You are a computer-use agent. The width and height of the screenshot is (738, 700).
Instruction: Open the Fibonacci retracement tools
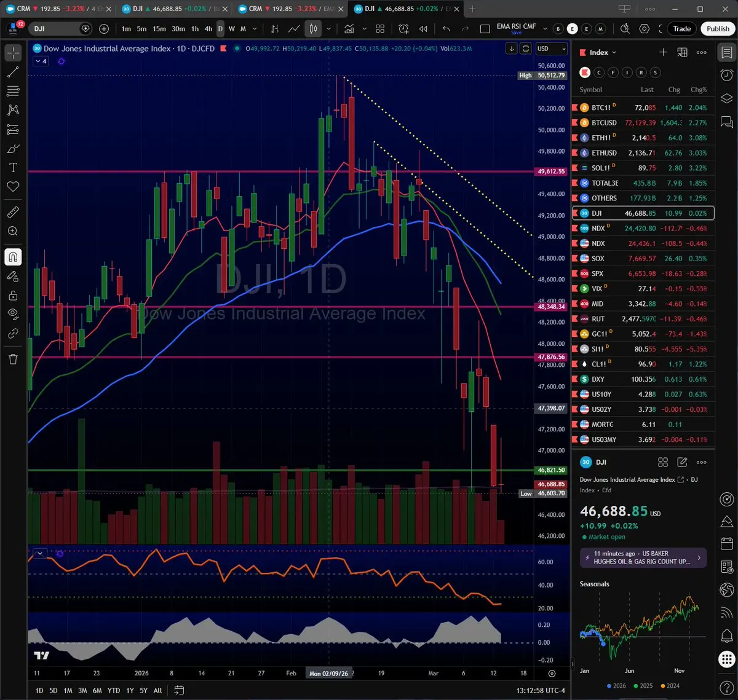(x=13, y=91)
